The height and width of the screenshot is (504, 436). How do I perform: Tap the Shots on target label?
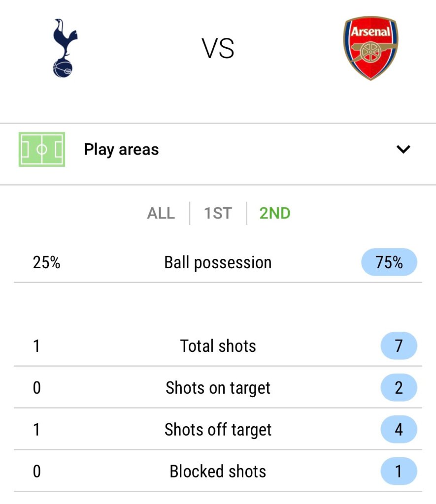coord(218,388)
